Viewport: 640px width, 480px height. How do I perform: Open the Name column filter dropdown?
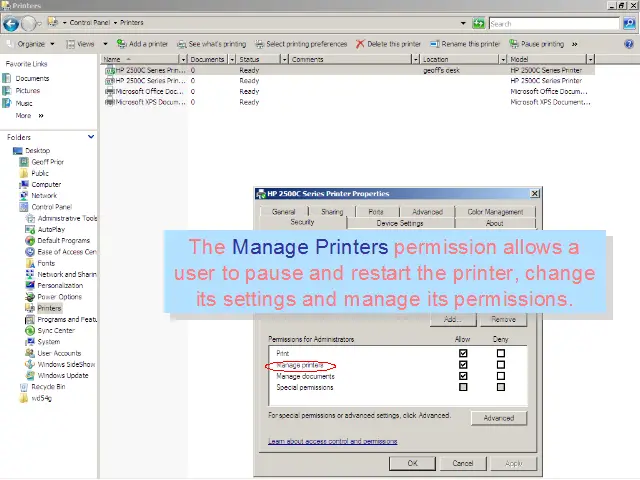pos(183,60)
